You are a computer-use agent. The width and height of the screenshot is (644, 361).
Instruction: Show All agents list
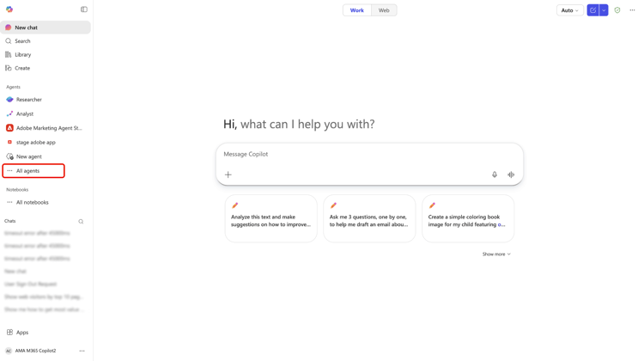point(33,171)
